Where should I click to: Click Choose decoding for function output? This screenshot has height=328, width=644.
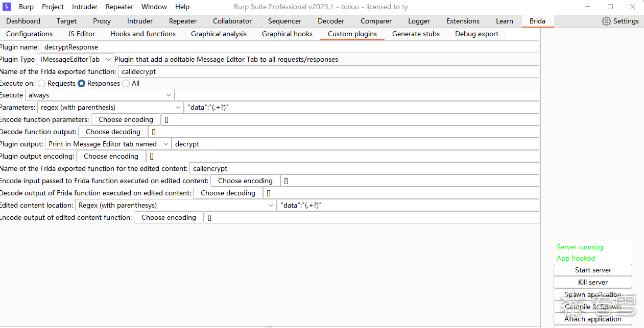pos(113,132)
